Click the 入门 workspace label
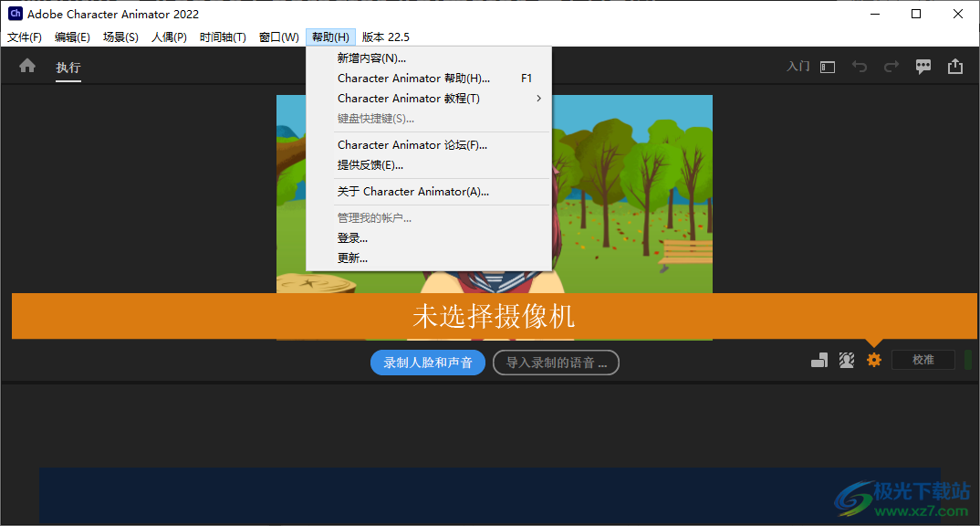Image resolution: width=980 pixels, height=526 pixels. 798,67
